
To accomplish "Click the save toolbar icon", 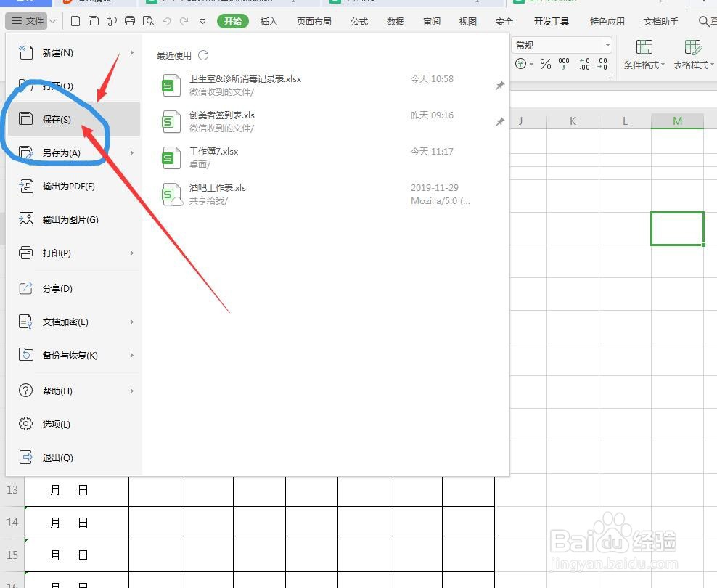I will [94, 21].
